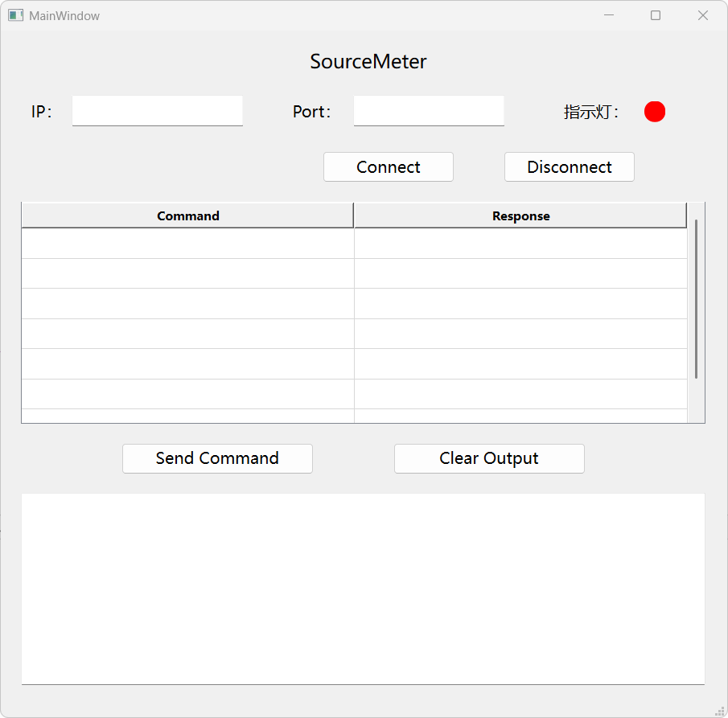This screenshot has width=728, height=718.
Task: Click the Connect button
Action: (x=389, y=167)
